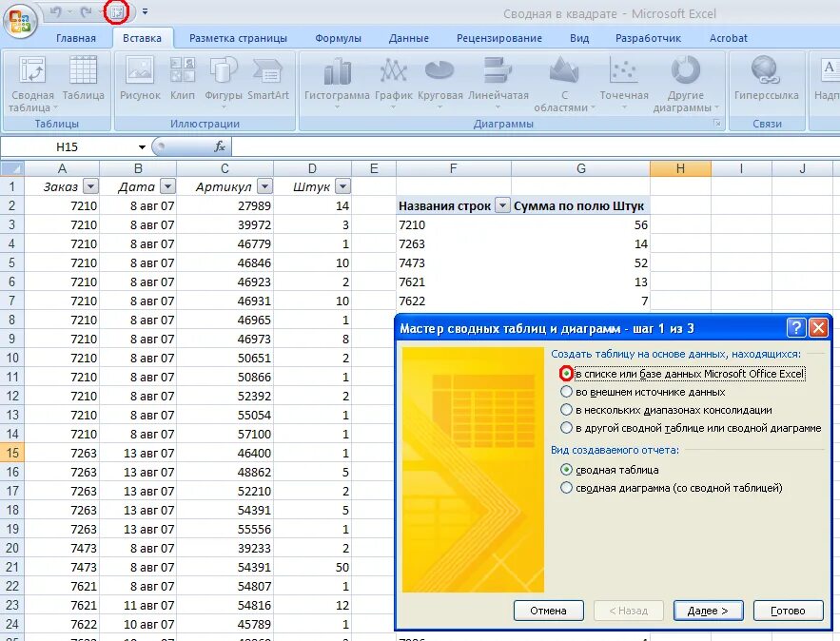Choose the Линейчатая bar chart
This screenshot has width=840, height=641.
click(x=498, y=82)
